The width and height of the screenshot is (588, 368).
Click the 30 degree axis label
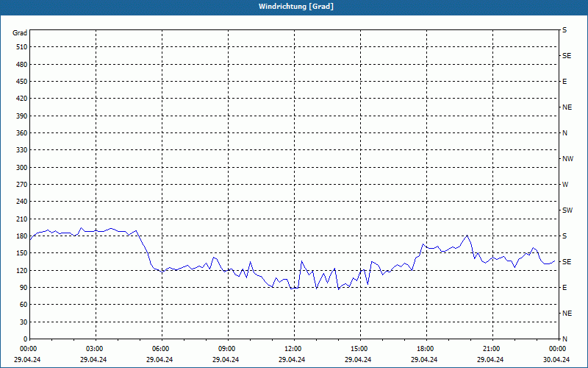coord(24,322)
